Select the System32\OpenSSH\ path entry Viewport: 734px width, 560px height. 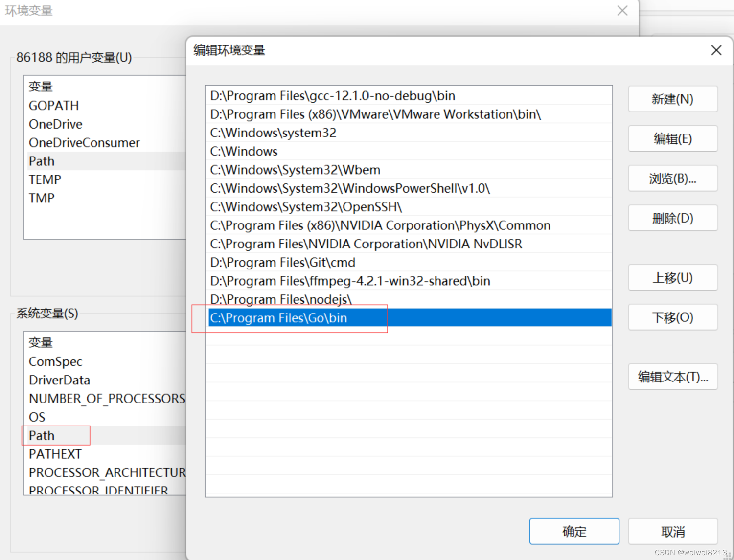409,207
